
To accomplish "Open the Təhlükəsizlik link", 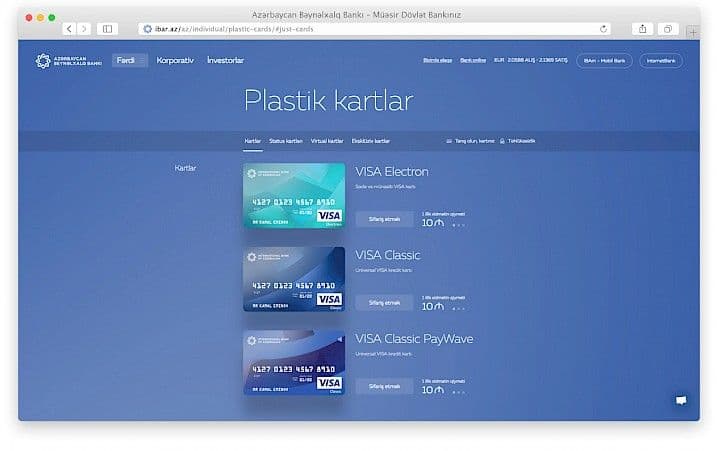I will (521, 141).
